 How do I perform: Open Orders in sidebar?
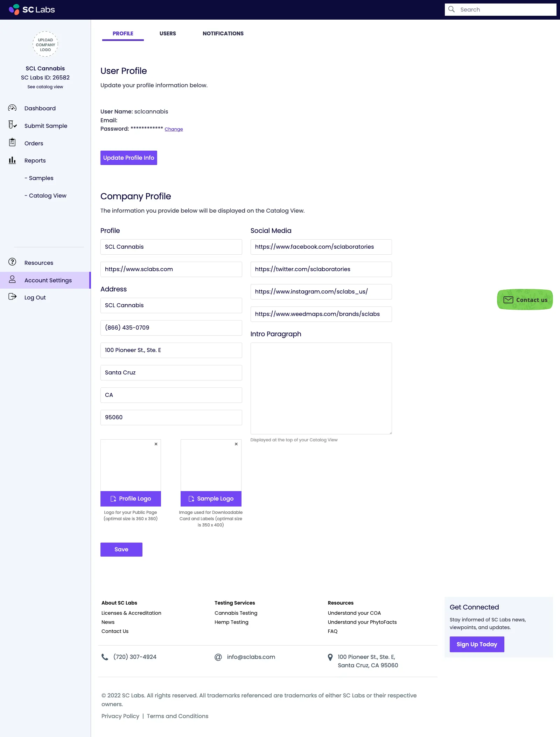click(x=34, y=143)
